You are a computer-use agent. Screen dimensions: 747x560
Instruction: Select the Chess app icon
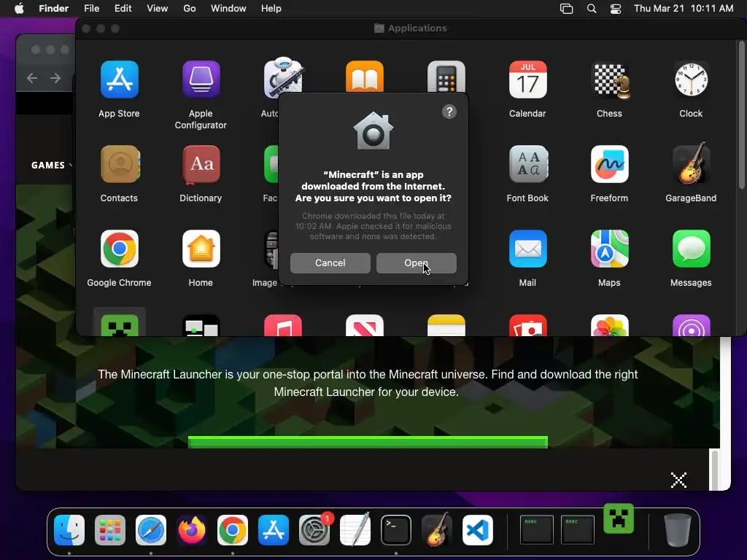pos(609,79)
